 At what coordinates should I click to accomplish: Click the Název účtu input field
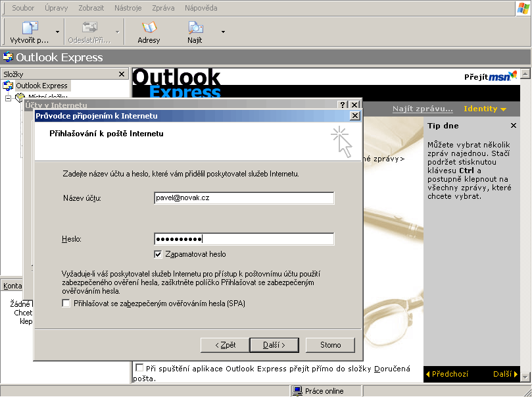(x=244, y=198)
